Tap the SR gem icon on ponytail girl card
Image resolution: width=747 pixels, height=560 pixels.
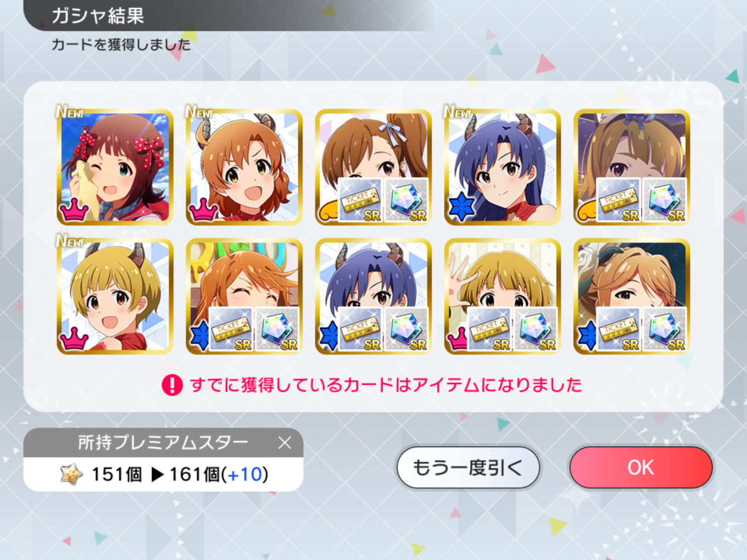pyautogui.click(x=406, y=200)
